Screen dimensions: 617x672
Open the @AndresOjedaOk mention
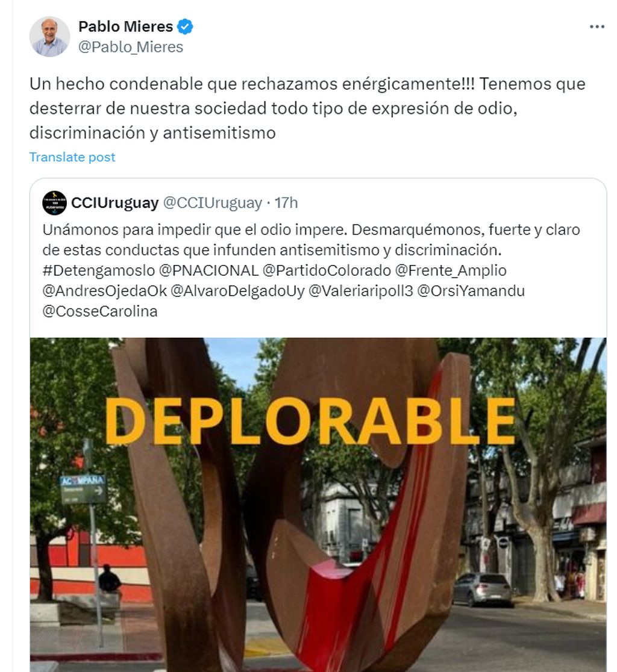pyautogui.click(x=105, y=291)
